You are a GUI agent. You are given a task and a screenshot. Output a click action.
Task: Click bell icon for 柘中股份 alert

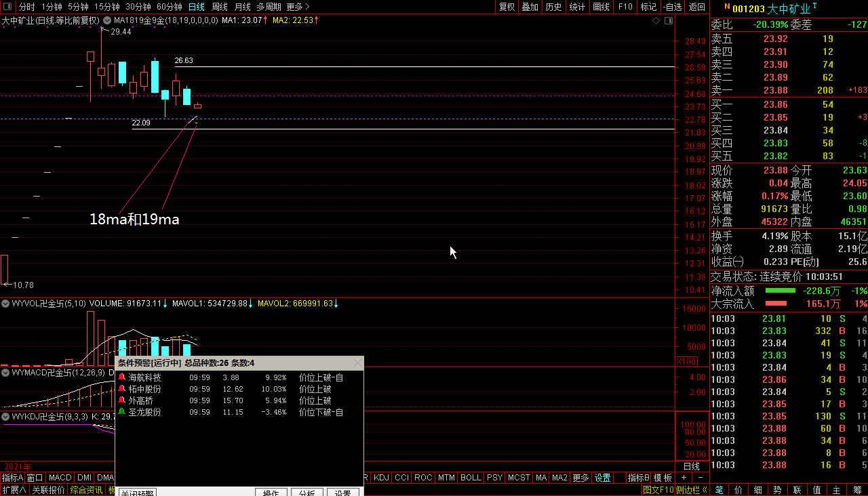[x=122, y=389]
